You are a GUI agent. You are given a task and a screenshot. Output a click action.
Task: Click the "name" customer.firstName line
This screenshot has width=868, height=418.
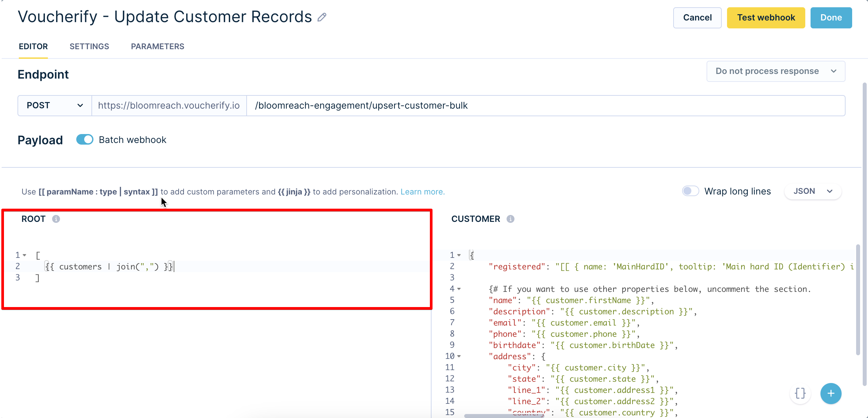(x=572, y=300)
